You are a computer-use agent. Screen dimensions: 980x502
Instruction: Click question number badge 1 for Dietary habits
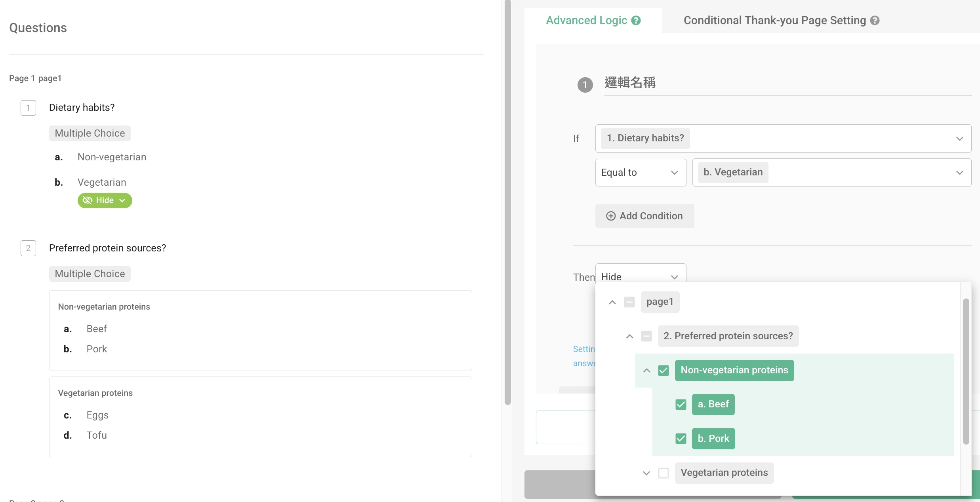point(28,108)
